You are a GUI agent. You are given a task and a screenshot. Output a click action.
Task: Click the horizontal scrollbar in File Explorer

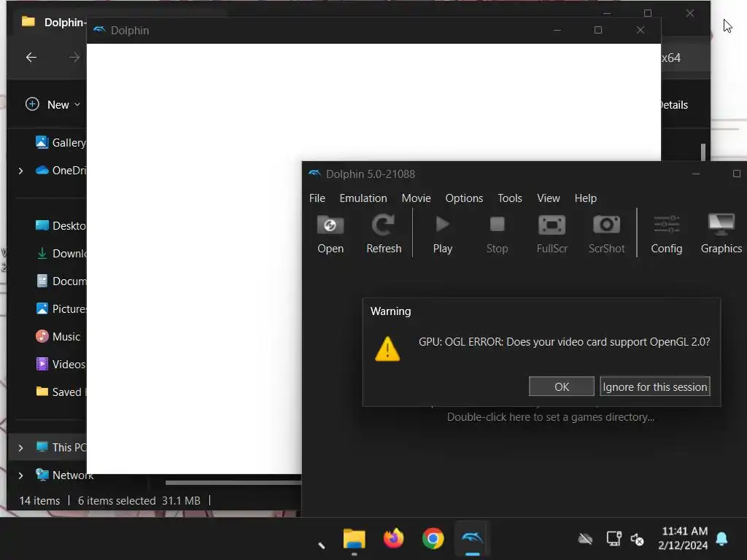pos(233,483)
